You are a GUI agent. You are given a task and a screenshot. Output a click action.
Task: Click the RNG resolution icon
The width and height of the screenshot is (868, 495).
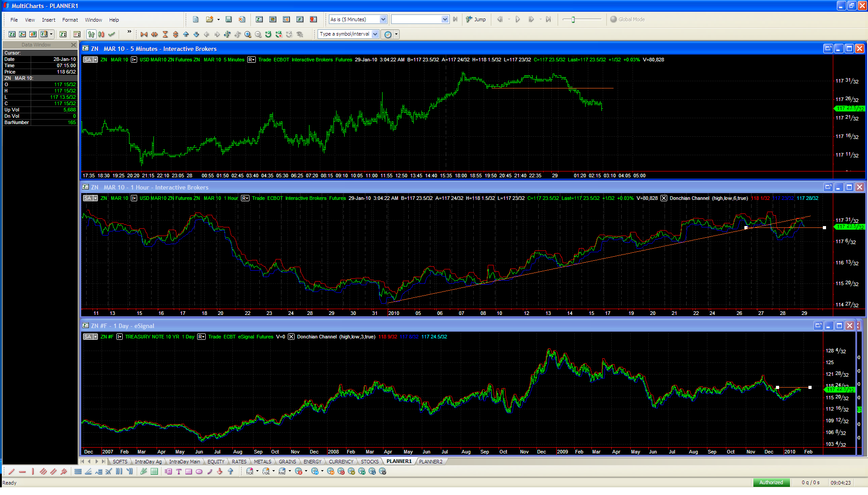pyautogui.click(x=282, y=472)
